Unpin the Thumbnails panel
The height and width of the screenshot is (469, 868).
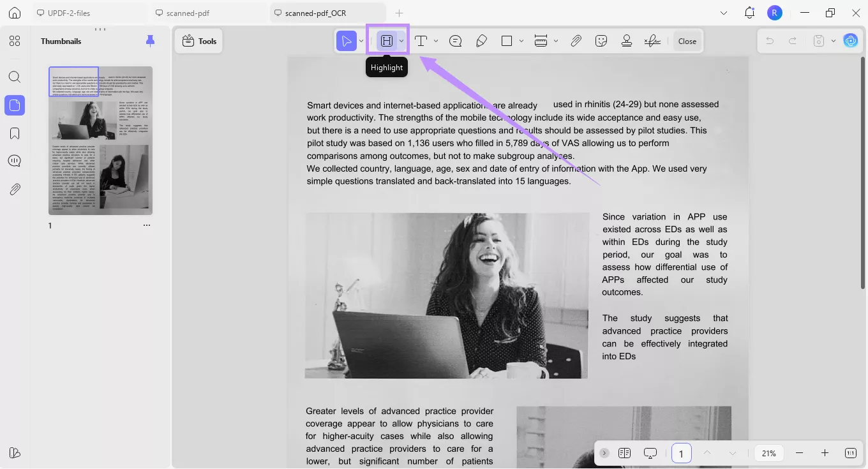tap(150, 41)
